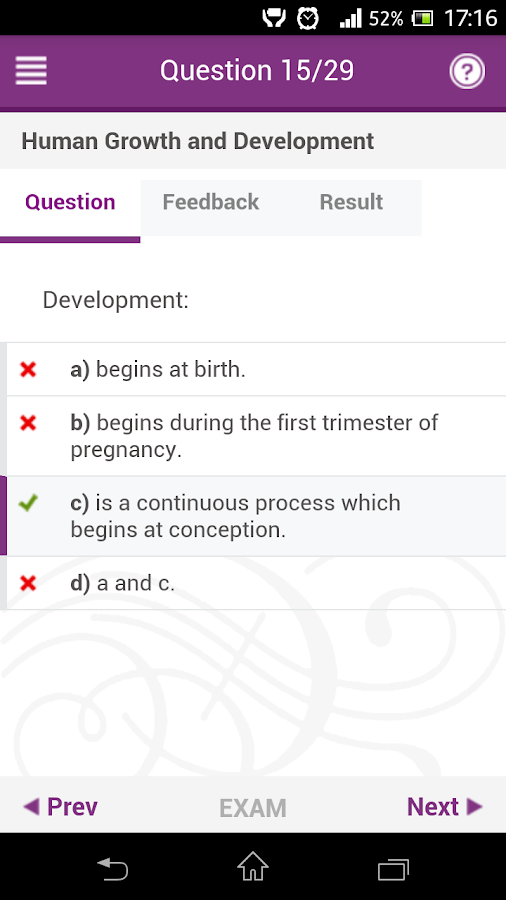
Task: Tap the red X beside answer d
Action: point(28,584)
